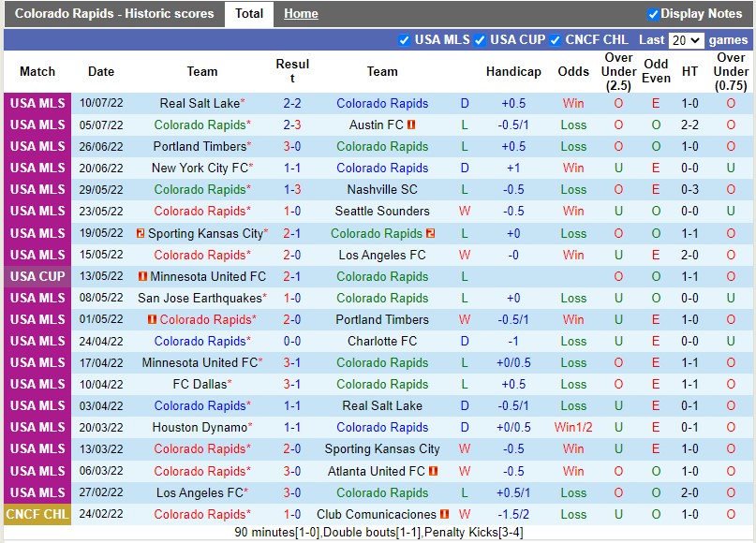Screen dimensions: 756x543
Task: Click the Nashville SC team name
Action: click(382, 189)
